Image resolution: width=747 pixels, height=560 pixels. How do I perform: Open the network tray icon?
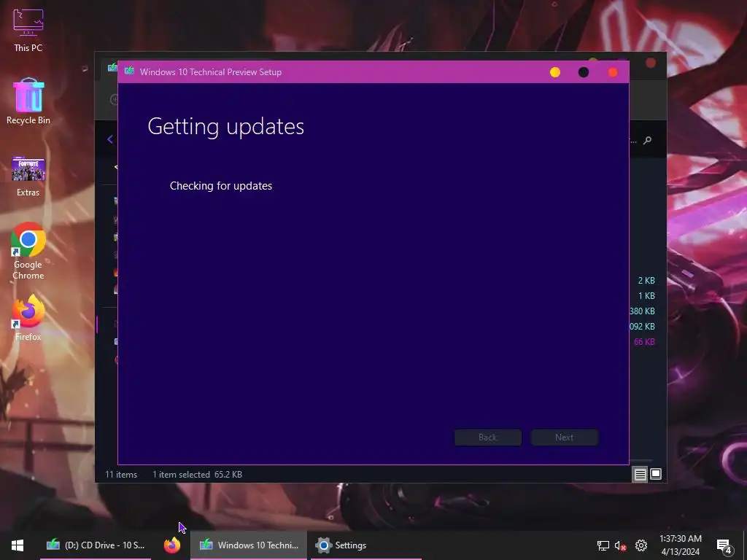pos(603,545)
